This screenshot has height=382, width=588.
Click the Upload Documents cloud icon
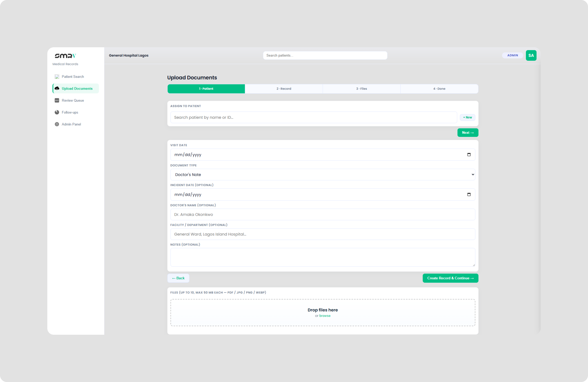click(x=57, y=88)
